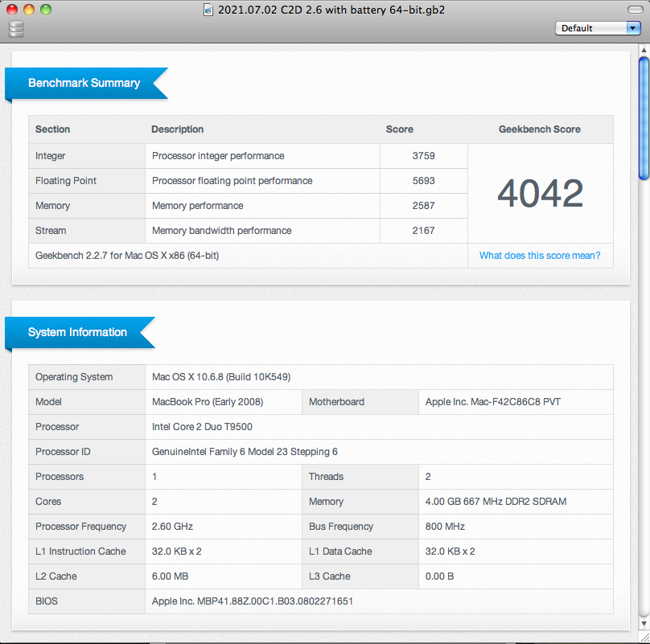Select the Memory score 2587
This screenshot has height=644, width=650.
click(x=423, y=206)
